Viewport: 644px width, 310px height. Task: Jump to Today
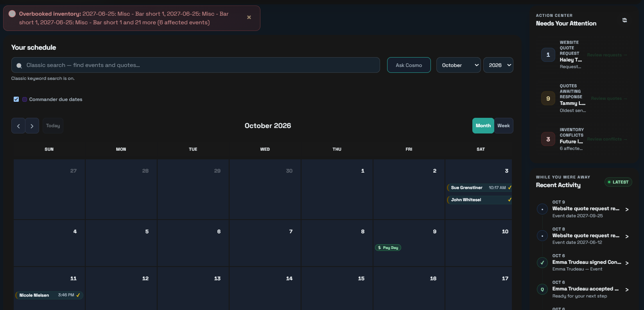coord(53,126)
